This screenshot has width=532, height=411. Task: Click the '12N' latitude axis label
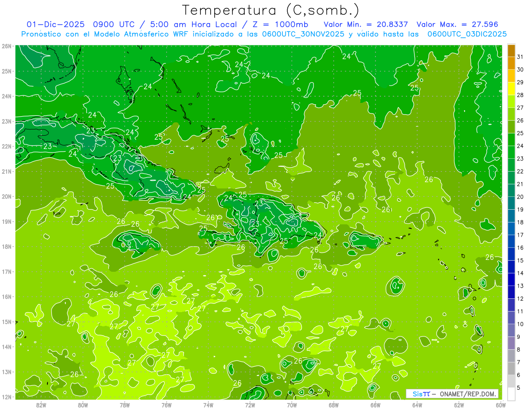click(6, 397)
